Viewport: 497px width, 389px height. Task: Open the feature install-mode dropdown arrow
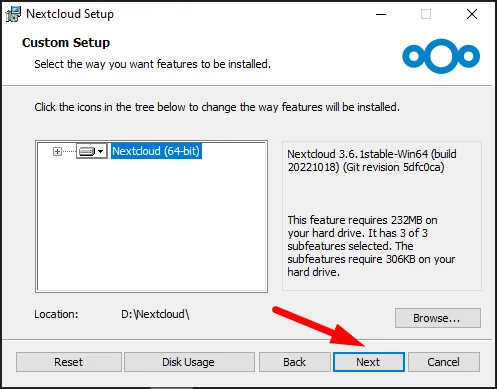point(101,152)
